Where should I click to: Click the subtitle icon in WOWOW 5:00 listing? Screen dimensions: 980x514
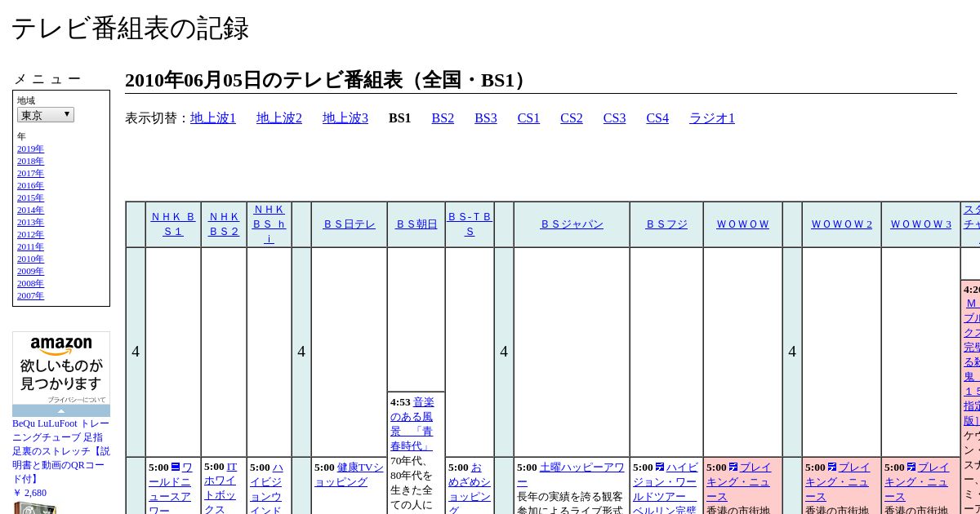[733, 467]
